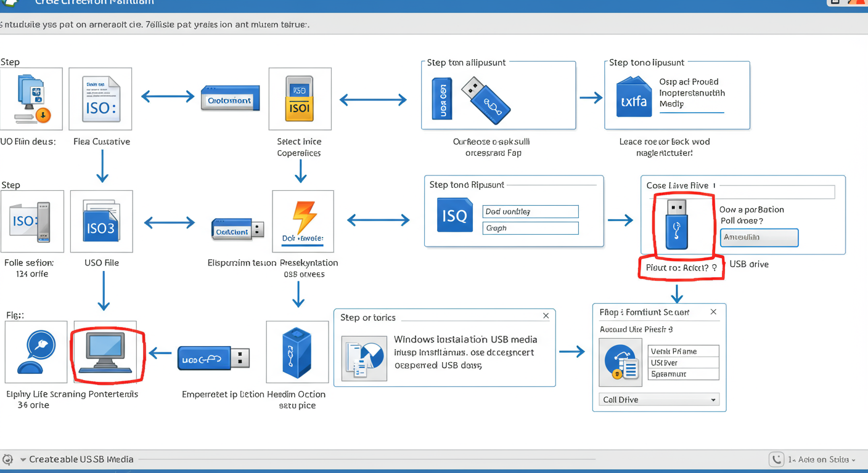Select the red-circled USB drive icon

coord(677,225)
